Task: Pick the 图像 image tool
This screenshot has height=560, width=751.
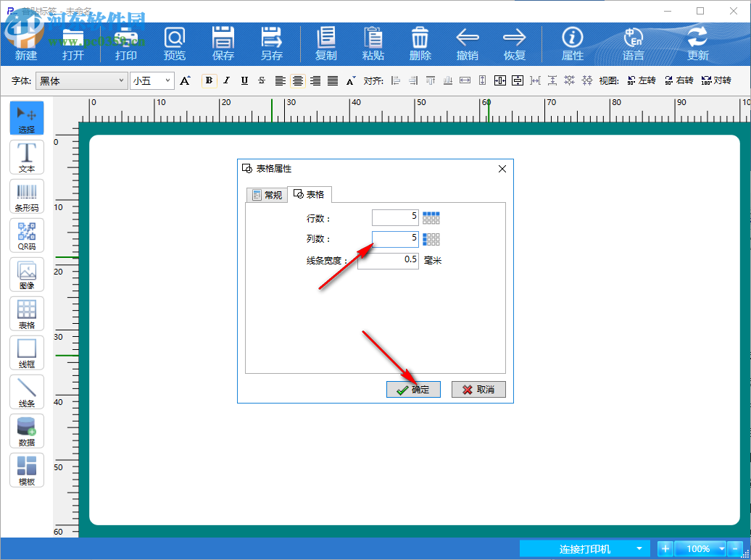Action: pos(27,275)
